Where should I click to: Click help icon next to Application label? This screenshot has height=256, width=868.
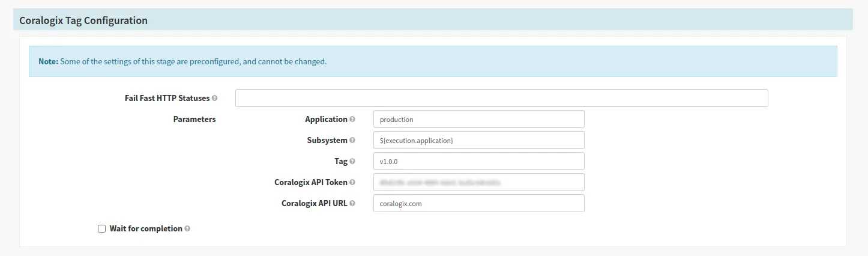click(x=352, y=119)
